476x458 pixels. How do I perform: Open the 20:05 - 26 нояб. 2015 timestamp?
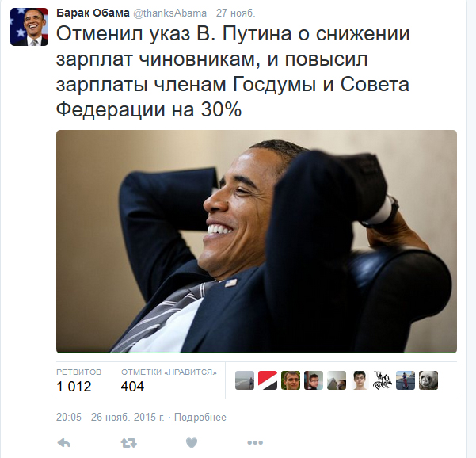(x=110, y=417)
